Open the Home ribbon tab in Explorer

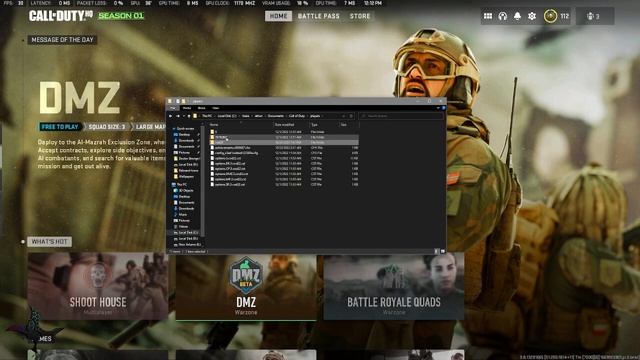[x=187, y=108]
